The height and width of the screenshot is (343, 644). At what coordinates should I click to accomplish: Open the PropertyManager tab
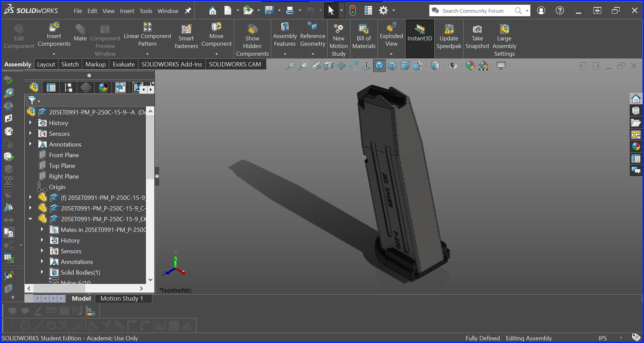tap(51, 87)
